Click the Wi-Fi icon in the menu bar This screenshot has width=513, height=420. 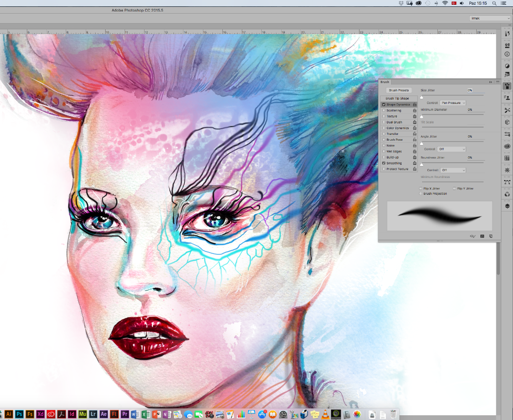(x=445, y=3)
